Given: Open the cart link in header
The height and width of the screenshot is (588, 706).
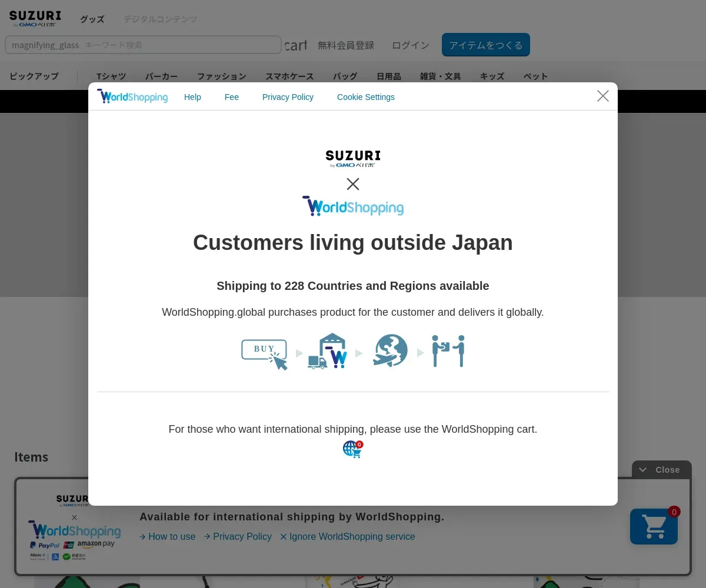Looking at the screenshot, I should coord(296,45).
